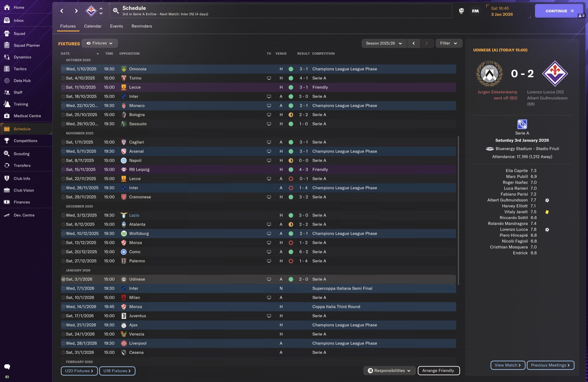Toggle reminder circle for Arsenal fixture
The height and width of the screenshot is (382, 588).
(x=63, y=151)
